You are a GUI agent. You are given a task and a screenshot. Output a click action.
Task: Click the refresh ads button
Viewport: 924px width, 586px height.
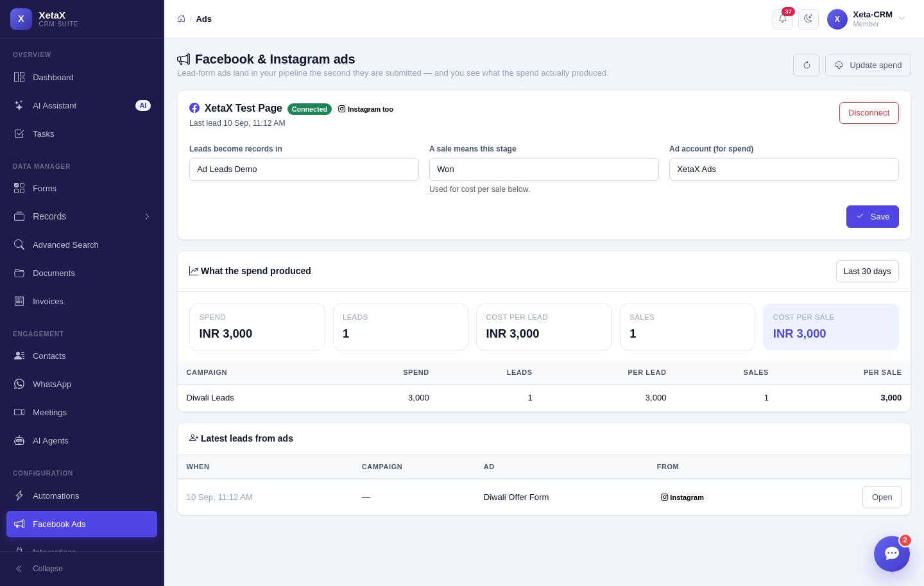point(807,65)
